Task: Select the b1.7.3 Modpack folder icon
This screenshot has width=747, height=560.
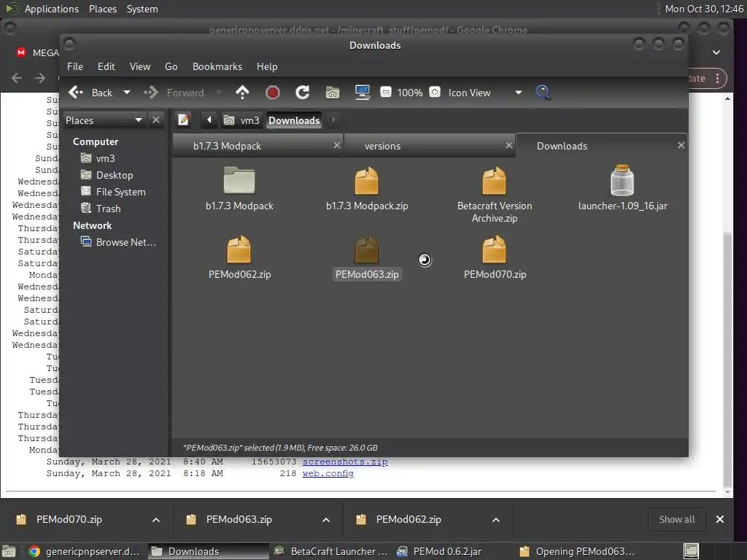Action: (x=239, y=180)
